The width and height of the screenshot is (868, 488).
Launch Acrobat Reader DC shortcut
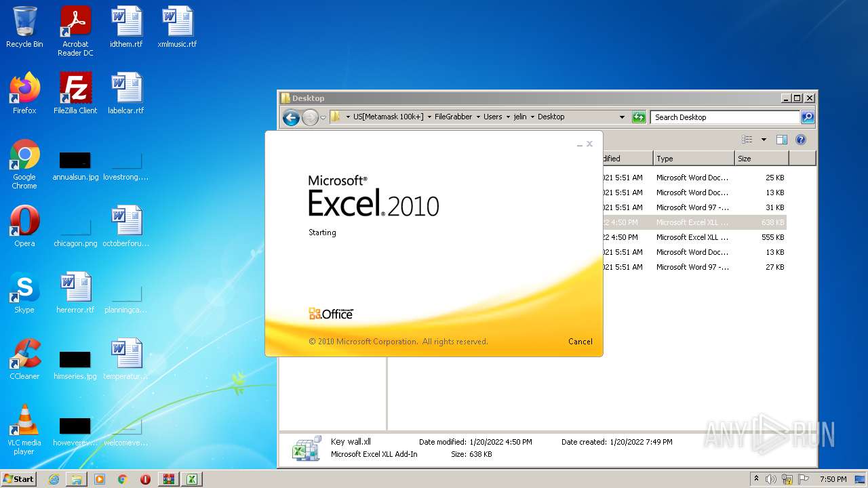75,31
